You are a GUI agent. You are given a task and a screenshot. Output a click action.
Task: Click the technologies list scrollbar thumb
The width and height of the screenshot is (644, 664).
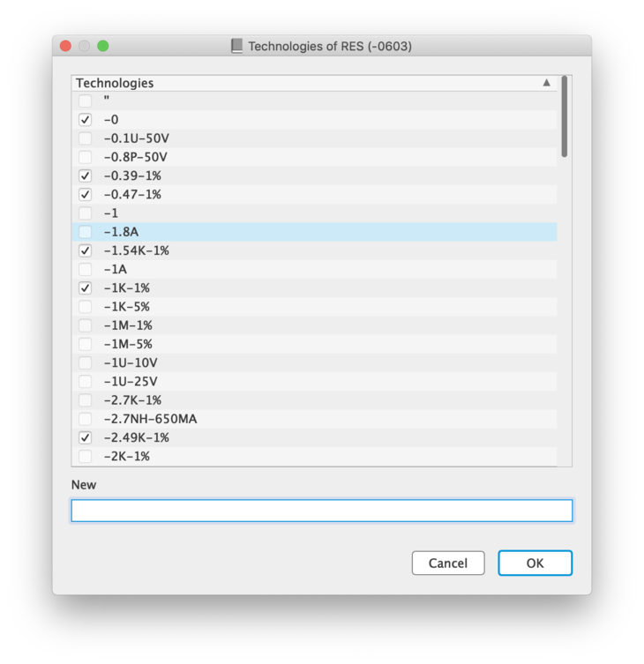(564, 116)
